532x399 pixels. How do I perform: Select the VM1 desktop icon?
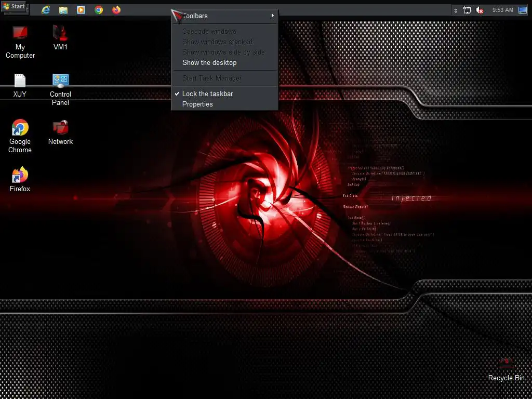pyautogui.click(x=60, y=37)
